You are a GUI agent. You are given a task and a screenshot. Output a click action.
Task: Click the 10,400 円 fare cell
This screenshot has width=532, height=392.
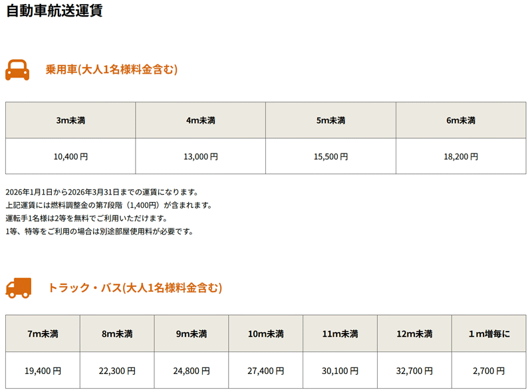[x=70, y=157]
